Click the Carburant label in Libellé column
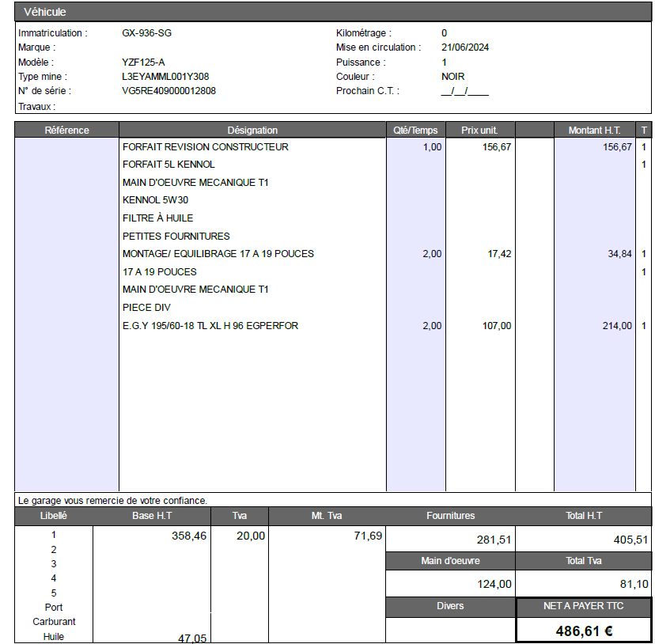 tap(54, 621)
